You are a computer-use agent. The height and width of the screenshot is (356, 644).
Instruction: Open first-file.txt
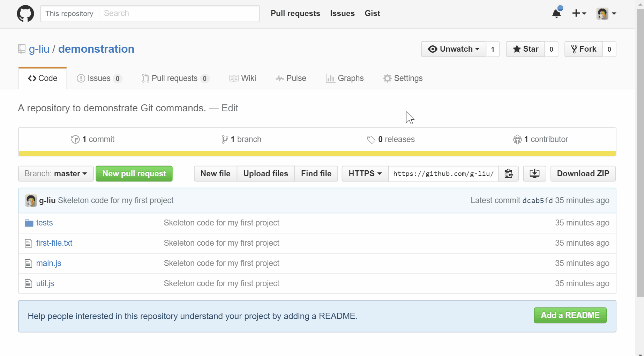pos(54,243)
